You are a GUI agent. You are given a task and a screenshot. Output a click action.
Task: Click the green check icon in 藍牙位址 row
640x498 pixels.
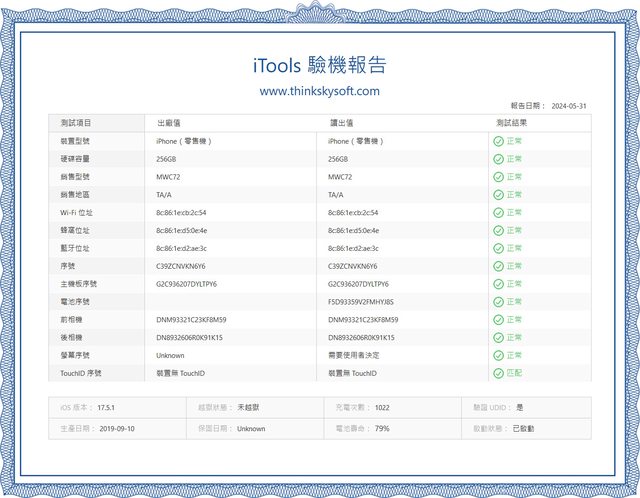498,248
